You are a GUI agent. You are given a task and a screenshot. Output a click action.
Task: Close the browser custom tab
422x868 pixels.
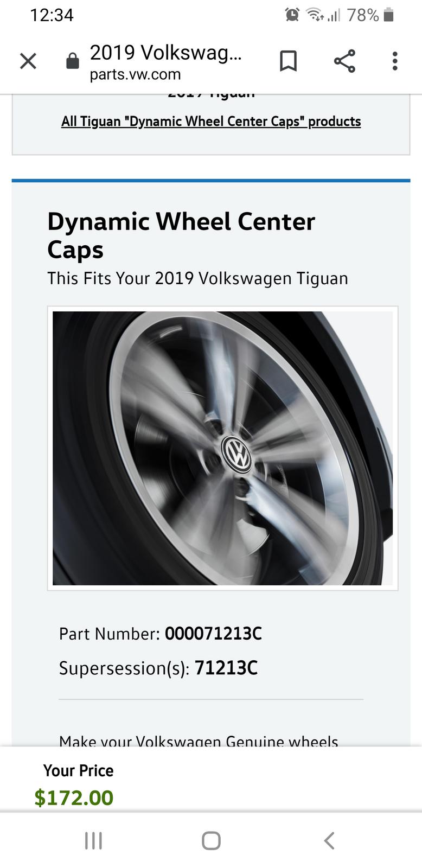[x=28, y=61]
